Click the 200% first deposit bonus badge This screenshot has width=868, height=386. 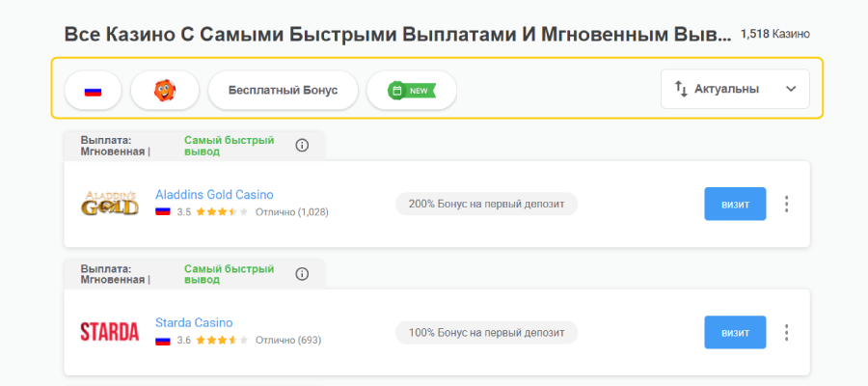[x=486, y=204]
